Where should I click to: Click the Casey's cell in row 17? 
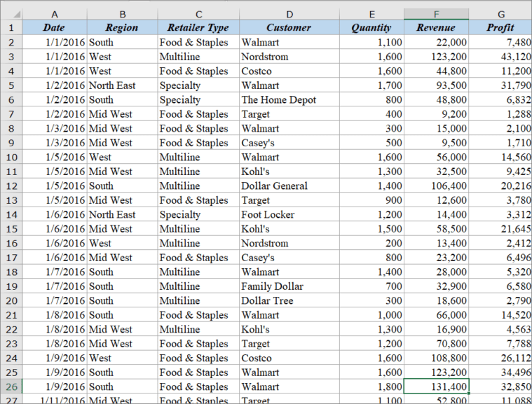(289, 257)
